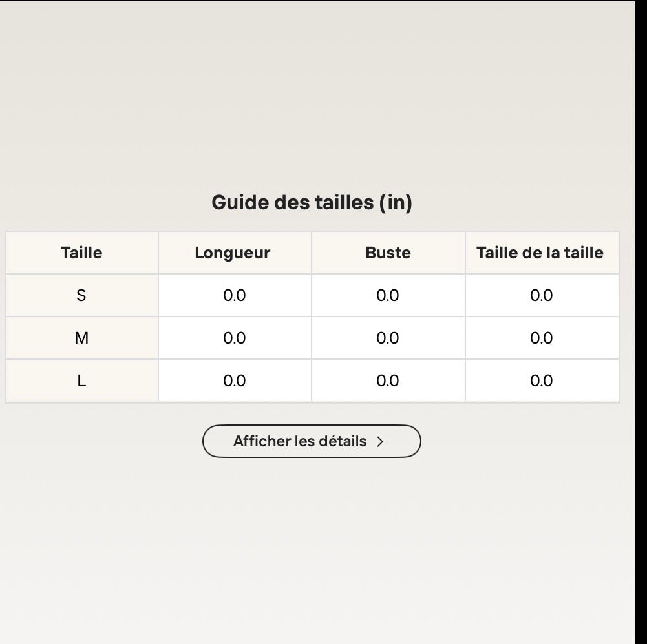Select the Longueur column header
The width and height of the screenshot is (647, 644).
235,253
